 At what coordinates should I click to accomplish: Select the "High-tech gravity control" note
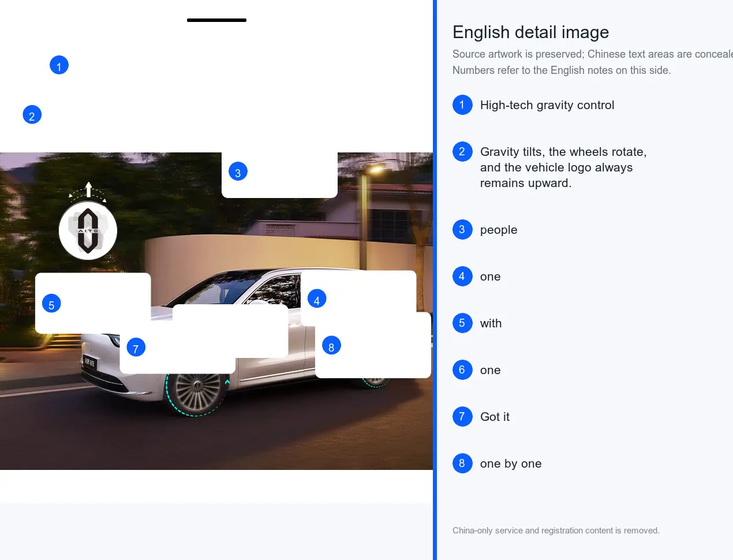(x=547, y=105)
